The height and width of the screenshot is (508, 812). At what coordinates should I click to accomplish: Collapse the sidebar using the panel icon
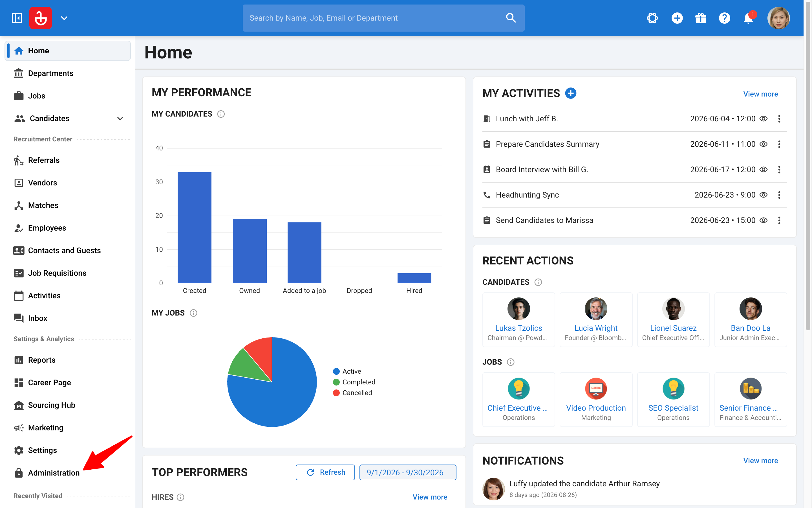(17, 18)
